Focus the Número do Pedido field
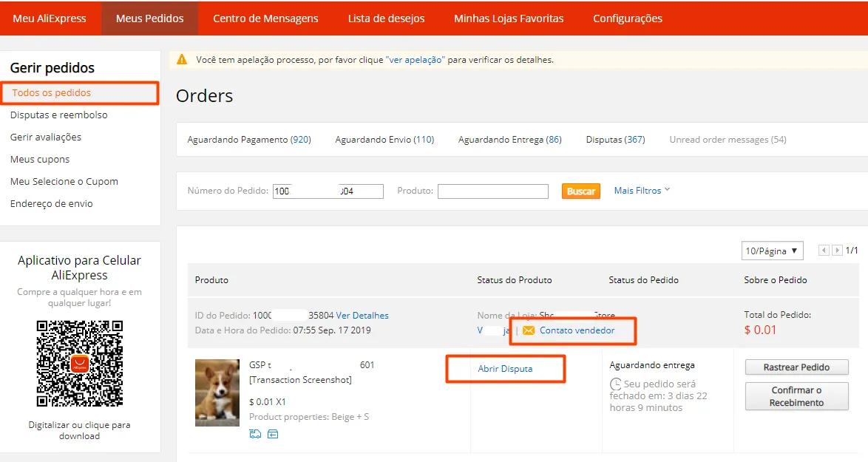 pos(328,191)
